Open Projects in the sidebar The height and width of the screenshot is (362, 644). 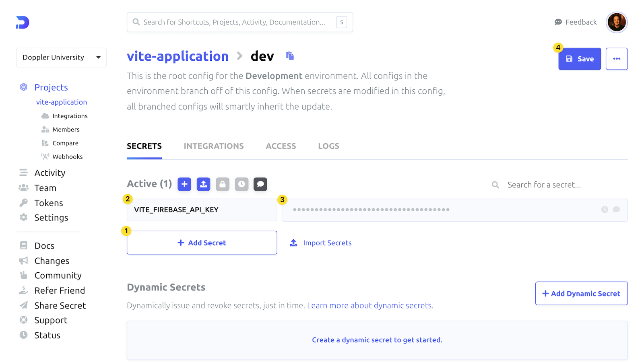51,87
